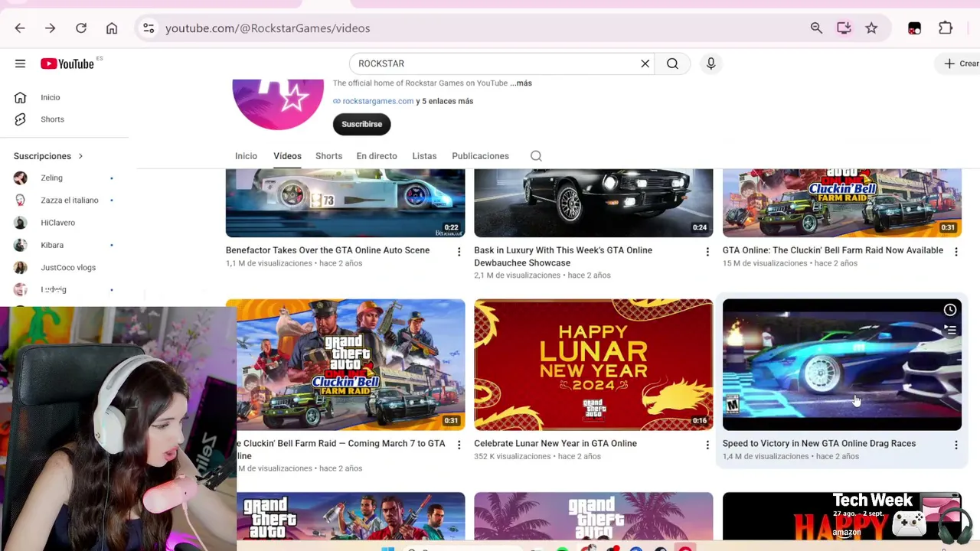The width and height of the screenshot is (980, 551).
Task: Play the Farm Raid Now Available thumbnail
Action: [842, 203]
